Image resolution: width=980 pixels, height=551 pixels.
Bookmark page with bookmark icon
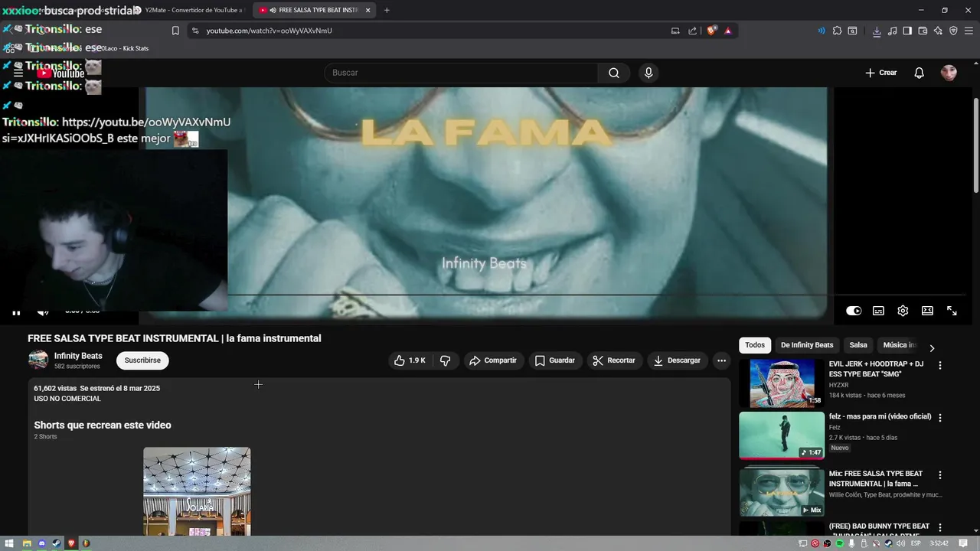[x=175, y=31]
